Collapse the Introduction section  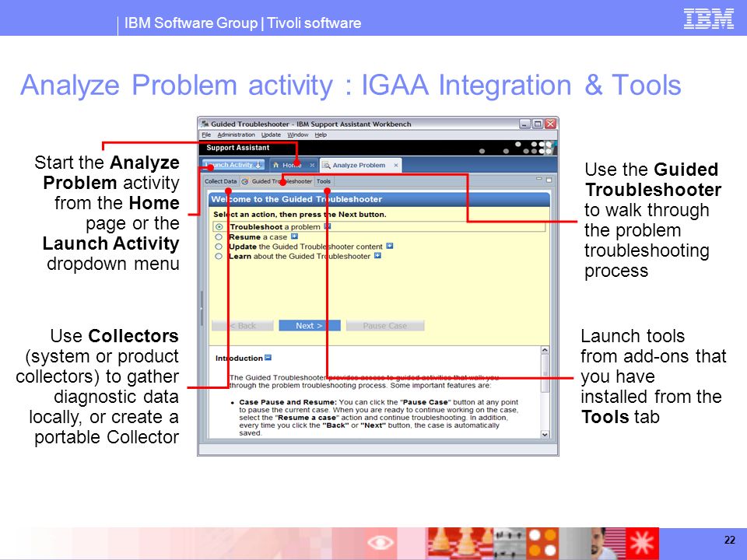[x=268, y=358]
